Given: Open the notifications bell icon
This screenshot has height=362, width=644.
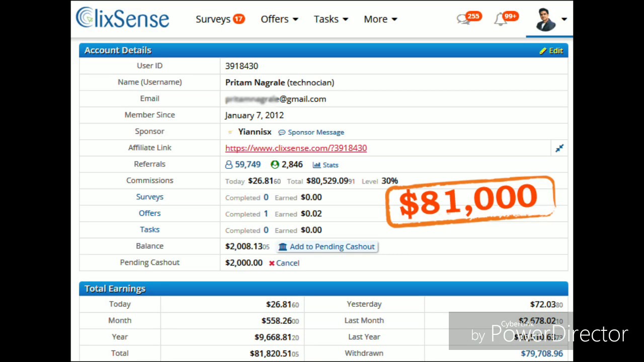Looking at the screenshot, I should 500,20.
